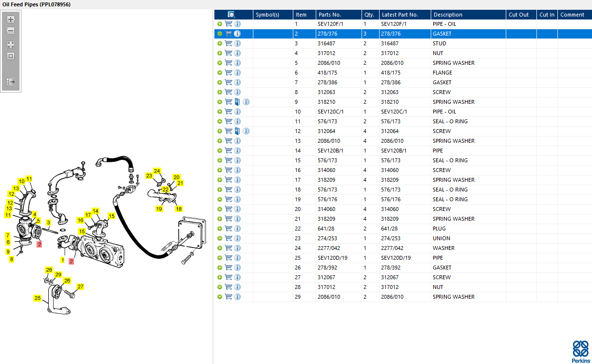The image size is (592, 364).
Task: Select callout 18 on the diagram
Action: tap(179, 209)
